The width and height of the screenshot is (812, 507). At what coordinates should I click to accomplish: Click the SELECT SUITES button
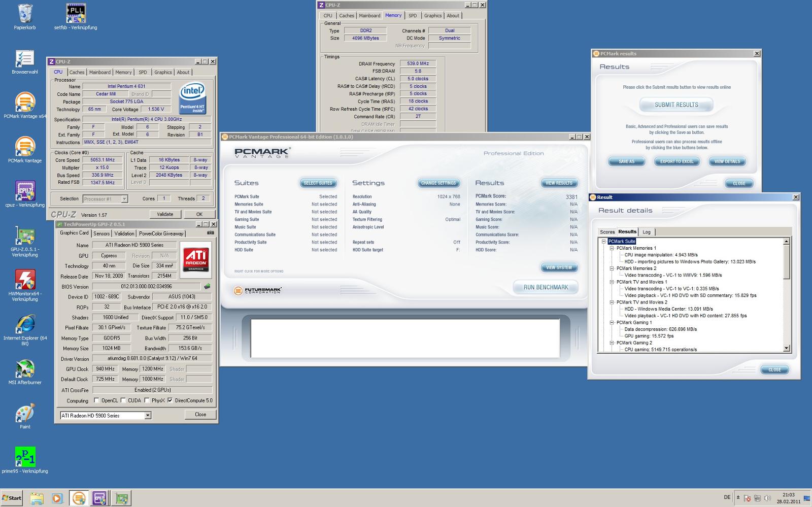click(318, 183)
